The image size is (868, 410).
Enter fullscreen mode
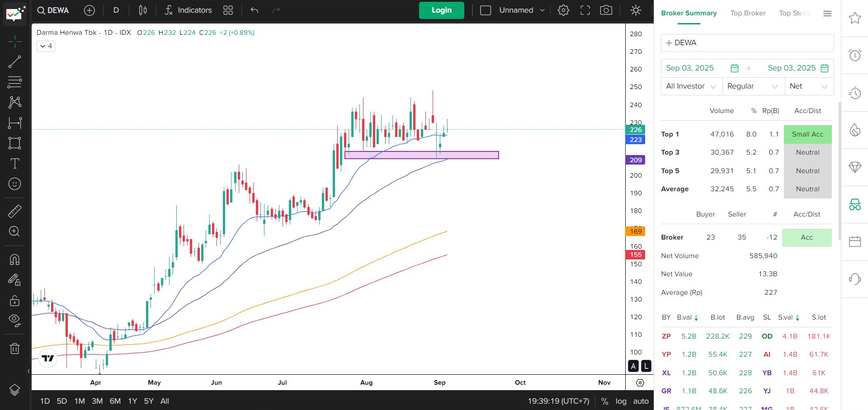point(585,10)
